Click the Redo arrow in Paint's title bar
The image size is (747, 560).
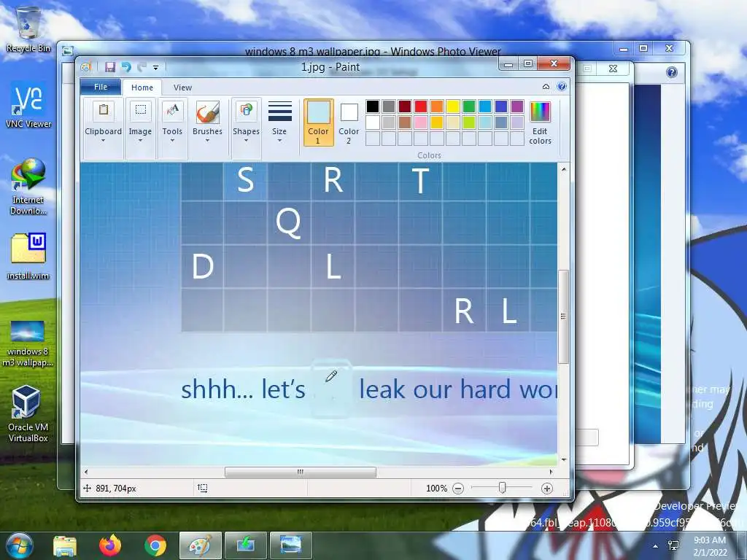tap(142, 67)
